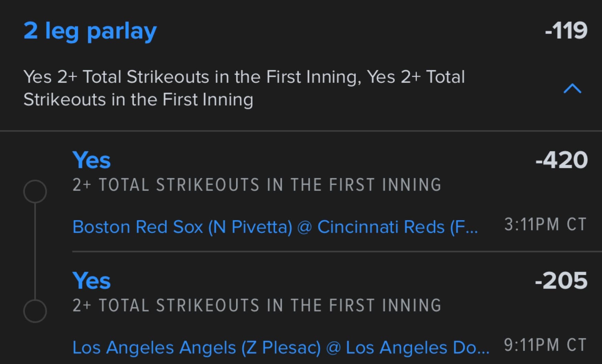This screenshot has height=364, width=602.
Task: Click the 3:11PM CT start time
Action: (x=545, y=225)
